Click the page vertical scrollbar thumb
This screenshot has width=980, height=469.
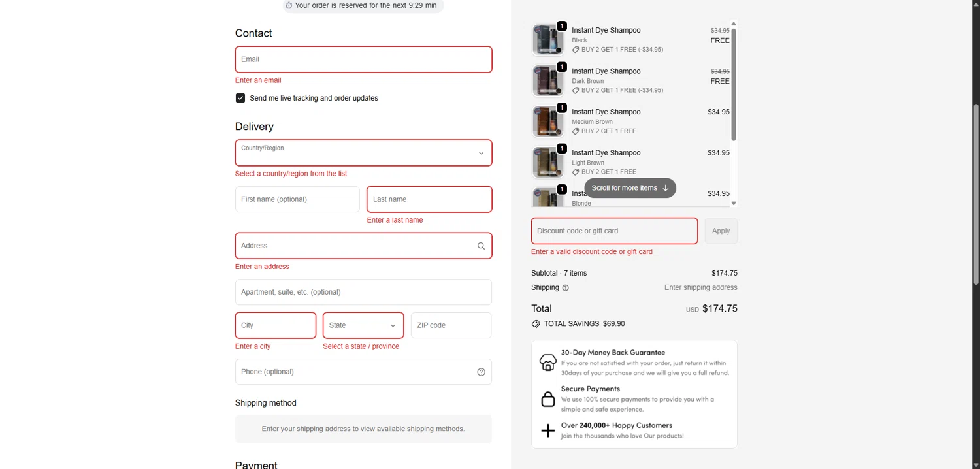tap(976, 195)
